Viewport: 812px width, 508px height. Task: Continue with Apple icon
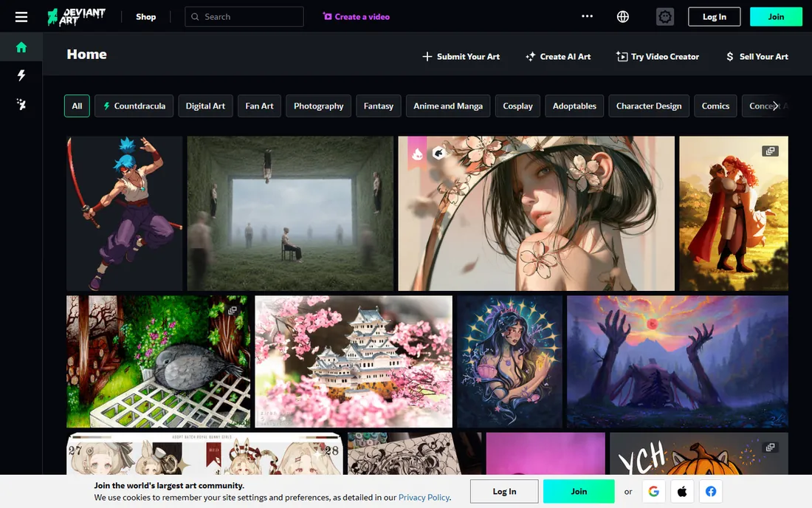click(x=682, y=492)
